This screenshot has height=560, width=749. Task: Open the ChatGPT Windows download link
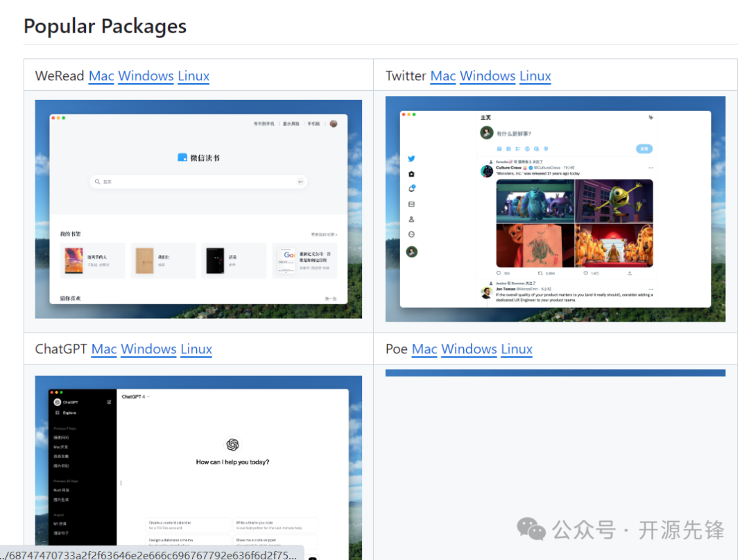[x=148, y=349]
